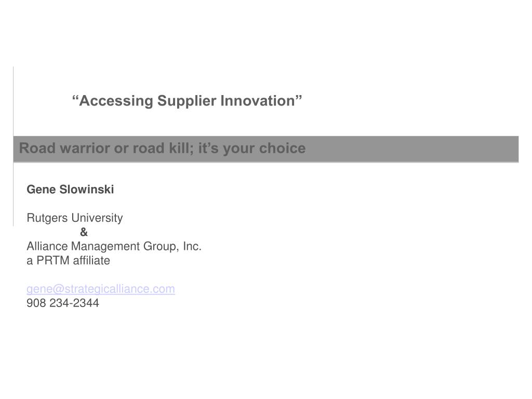Open the gene@strategicalliance.com email link
The image size is (532, 399).
[x=101, y=289]
